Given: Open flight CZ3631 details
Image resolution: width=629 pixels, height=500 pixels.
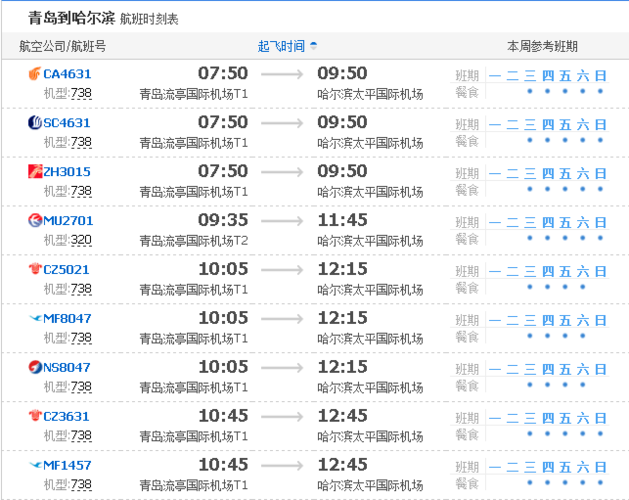Looking at the screenshot, I should (66, 417).
